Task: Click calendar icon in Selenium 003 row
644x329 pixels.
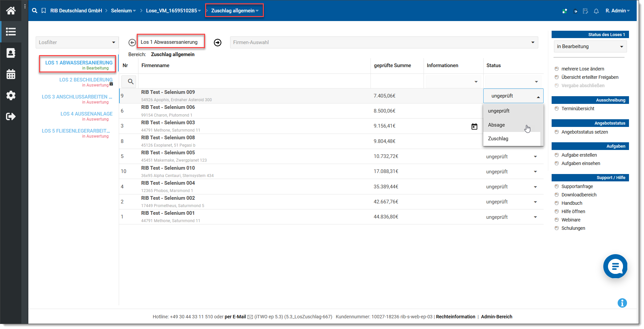Action: tap(474, 127)
